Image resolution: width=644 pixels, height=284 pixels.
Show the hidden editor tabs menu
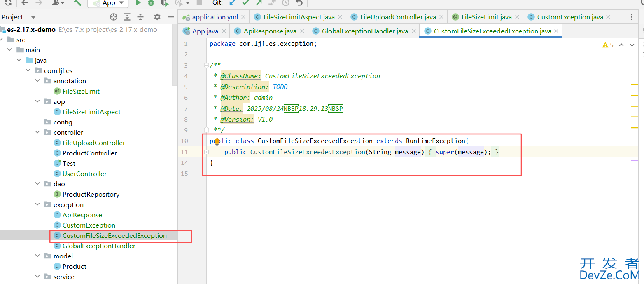click(x=632, y=17)
